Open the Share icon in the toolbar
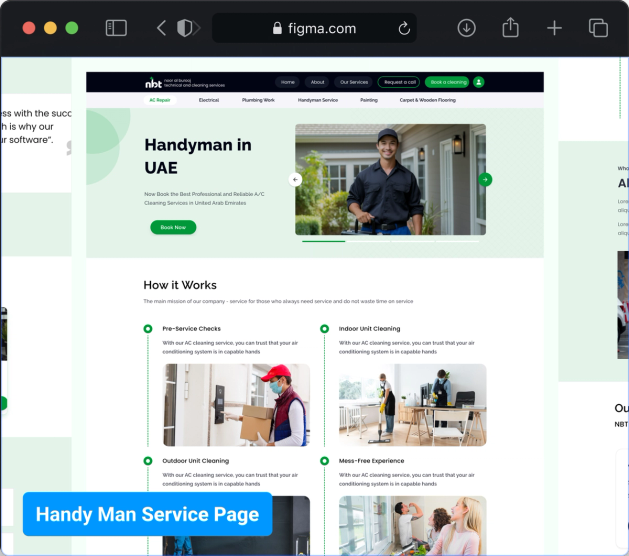629x556 pixels. pyautogui.click(x=510, y=27)
